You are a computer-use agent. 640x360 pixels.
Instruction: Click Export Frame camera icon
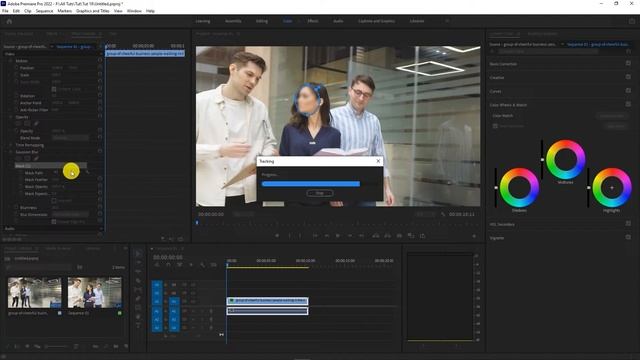pos(399,236)
